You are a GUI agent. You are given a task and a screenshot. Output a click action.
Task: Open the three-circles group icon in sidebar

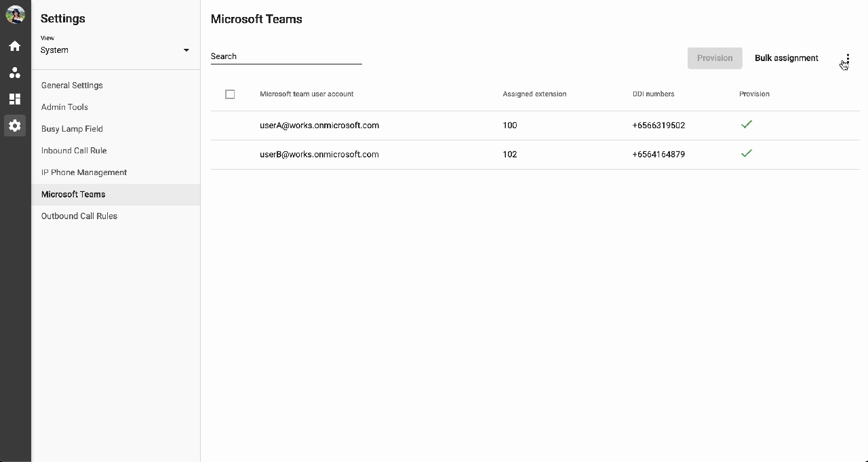click(x=15, y=73)
